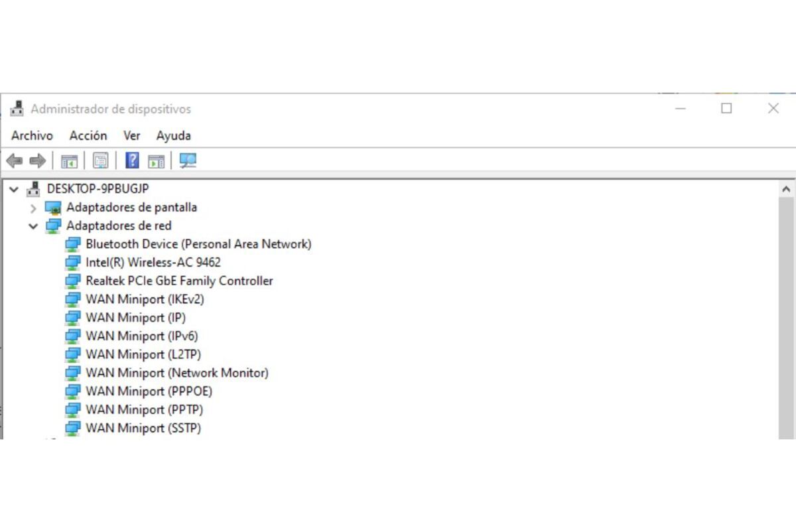Select WAN Miniport (PPTP) text
The height and width of the screenshot is (532, 796).
[145, 410]
